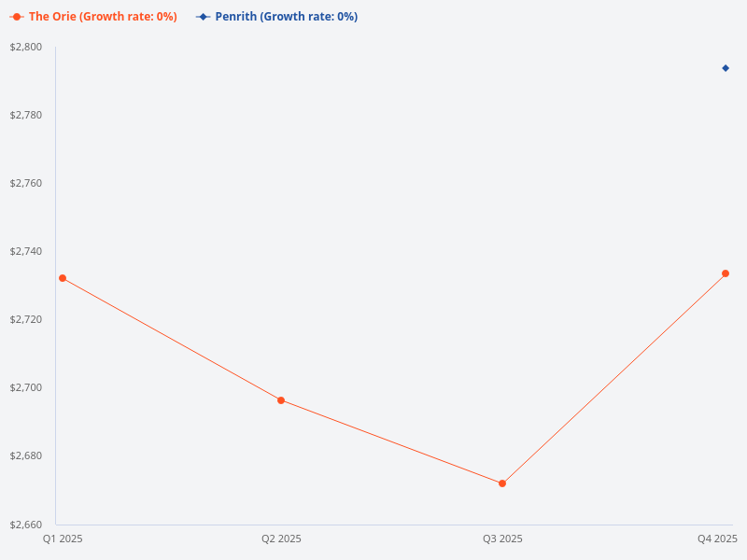Click the $2,760 y-axis label
The width and height of the screenshot is (747, 560).
[x=26, y=183]
